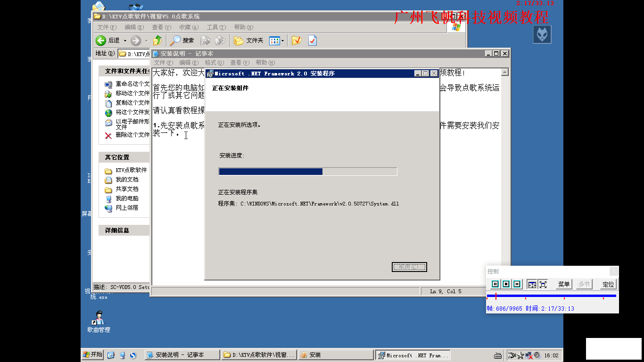Open the Search (搜索) tool in Explorer

[x=182, y=41]
